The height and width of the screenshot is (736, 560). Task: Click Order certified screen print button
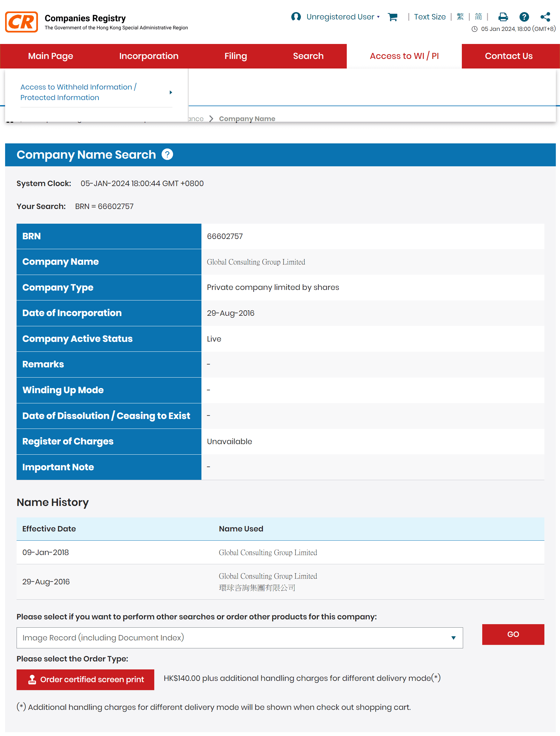(x=85, y=679)
